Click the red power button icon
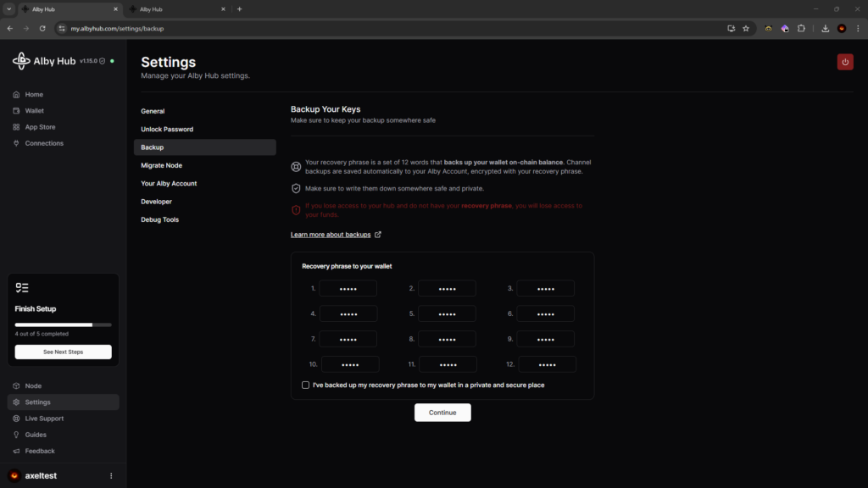 pos(844,62)
